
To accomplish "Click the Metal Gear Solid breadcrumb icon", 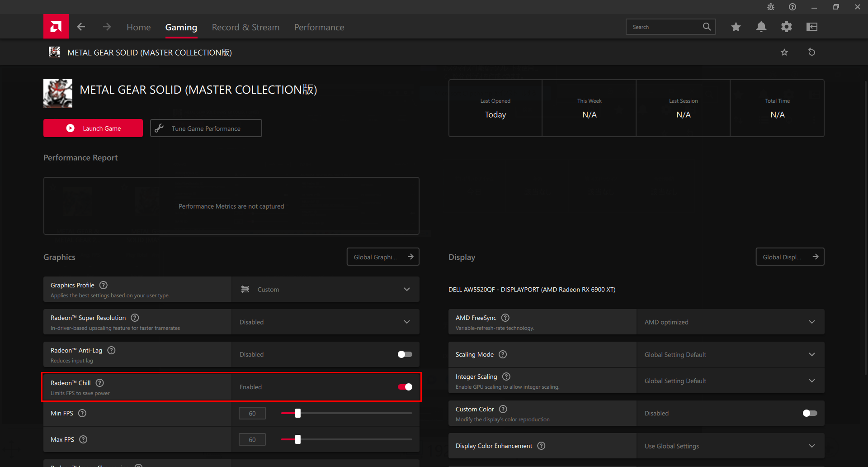I will click(x=54, y=52).
